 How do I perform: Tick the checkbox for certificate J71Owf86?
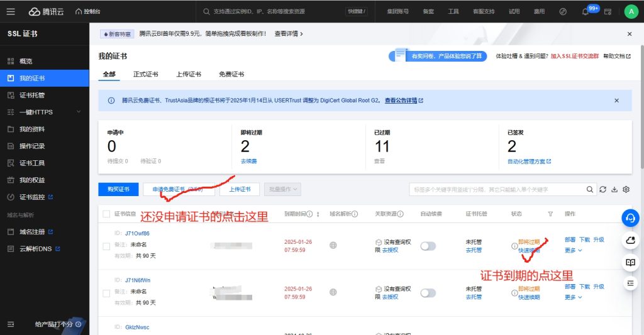coord(106,246)
